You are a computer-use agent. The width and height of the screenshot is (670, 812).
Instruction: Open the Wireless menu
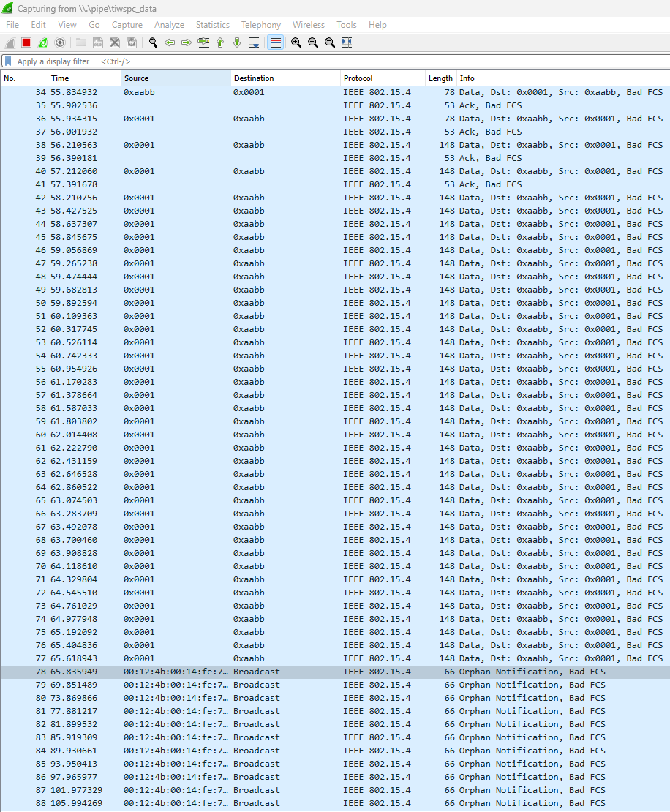(x=309, y=25)
